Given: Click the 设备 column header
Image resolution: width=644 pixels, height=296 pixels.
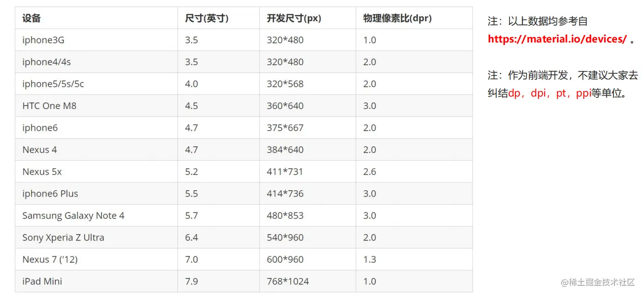Looking at the screenshot, I should click(x=31, y=18).
